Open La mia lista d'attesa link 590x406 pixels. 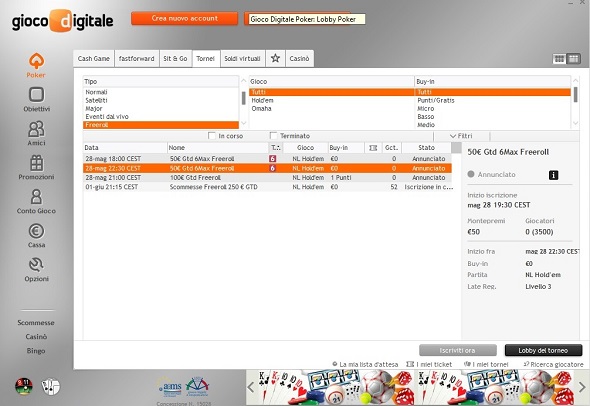365,364
